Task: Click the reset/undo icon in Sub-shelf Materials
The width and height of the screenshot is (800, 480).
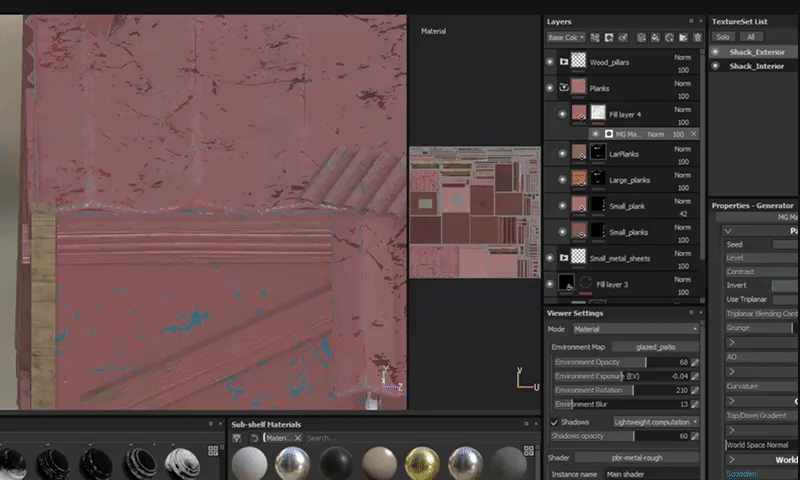Action: point(254,438)
